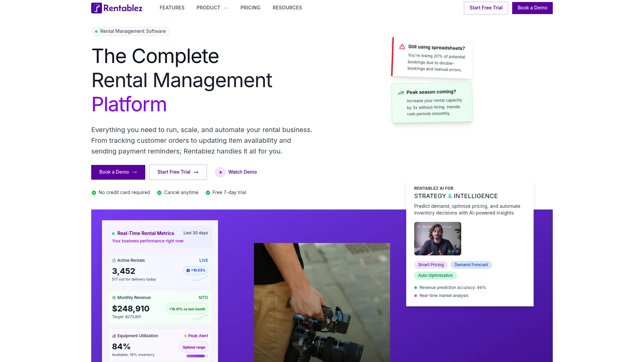Click the 84% utilization value
Image resolution: width=644 pixels, height=362 pixels.
pos(121,347)
